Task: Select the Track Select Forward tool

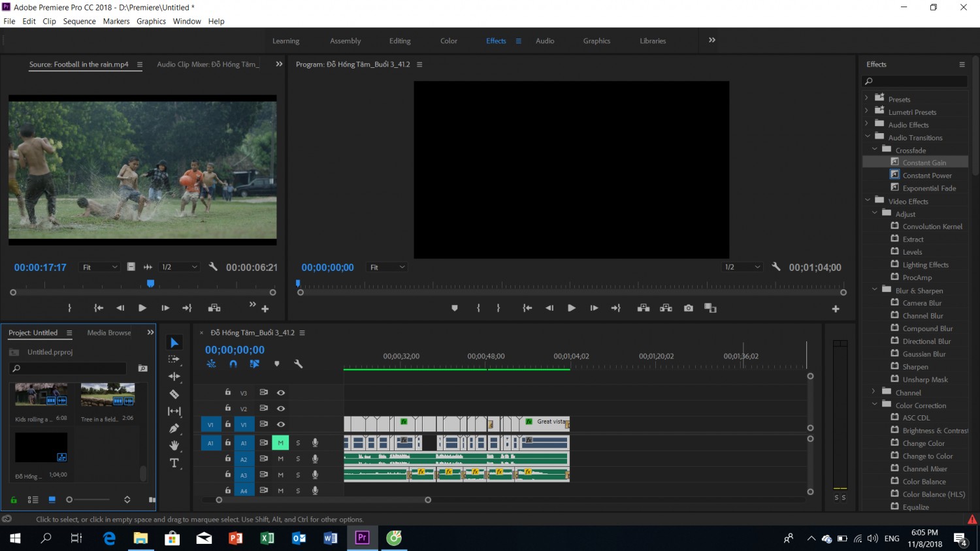Action: (174, 359)
